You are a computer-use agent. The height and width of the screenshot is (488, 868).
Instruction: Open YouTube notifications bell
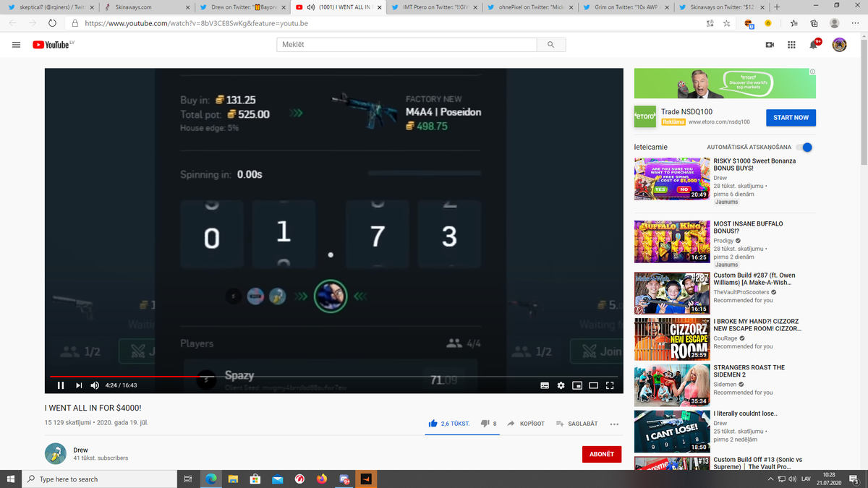[x=814, y=44]
